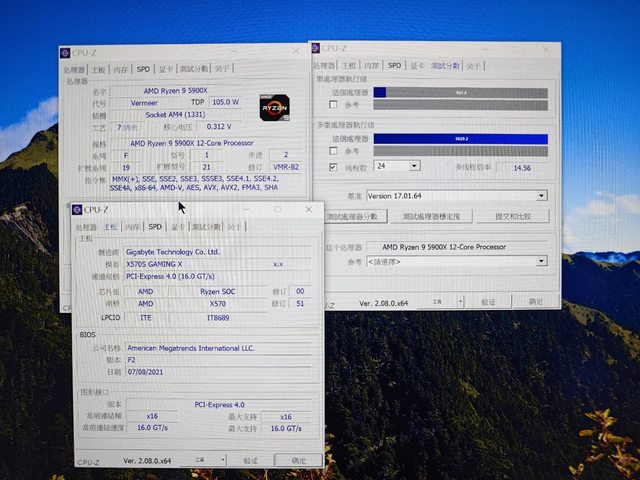Click 提交和比較 submit and compare button
640x480 pixels.
(512, 216)
